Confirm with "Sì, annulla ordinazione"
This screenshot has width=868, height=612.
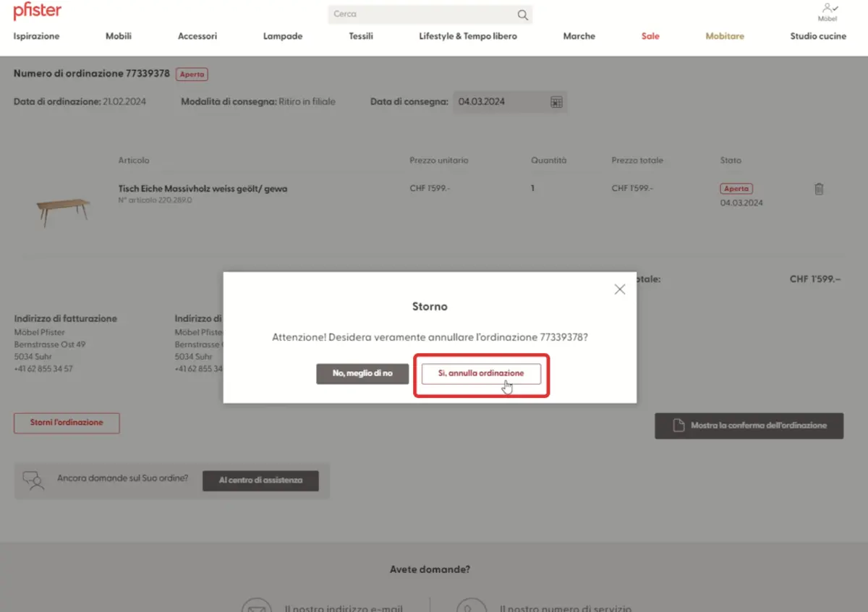481,373
